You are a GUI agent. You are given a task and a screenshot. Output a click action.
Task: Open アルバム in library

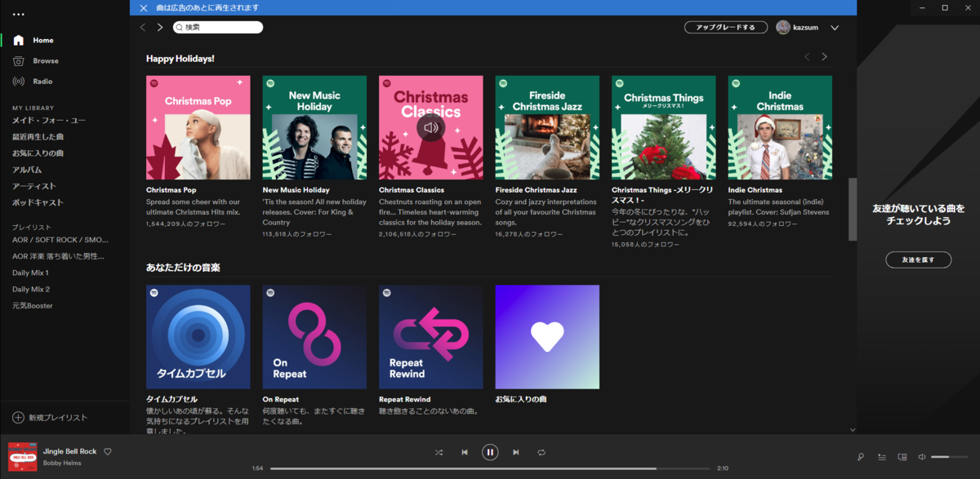click(x=27, y=170)
